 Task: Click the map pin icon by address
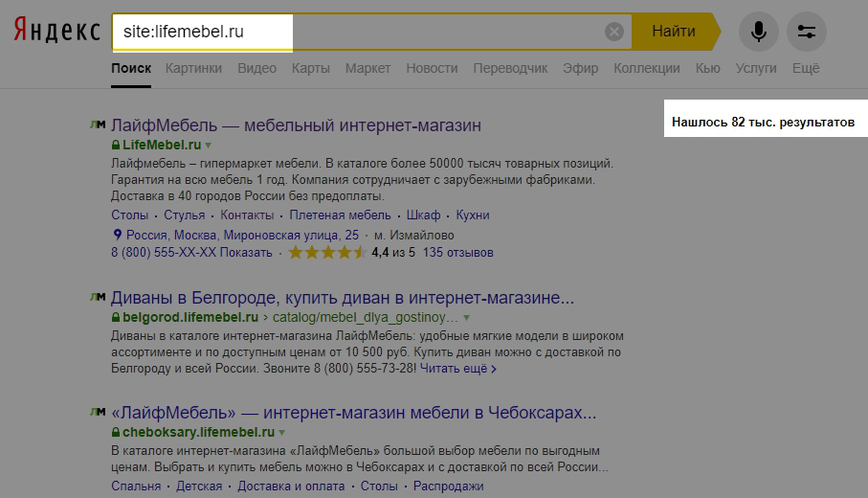(x=117, y=235)
